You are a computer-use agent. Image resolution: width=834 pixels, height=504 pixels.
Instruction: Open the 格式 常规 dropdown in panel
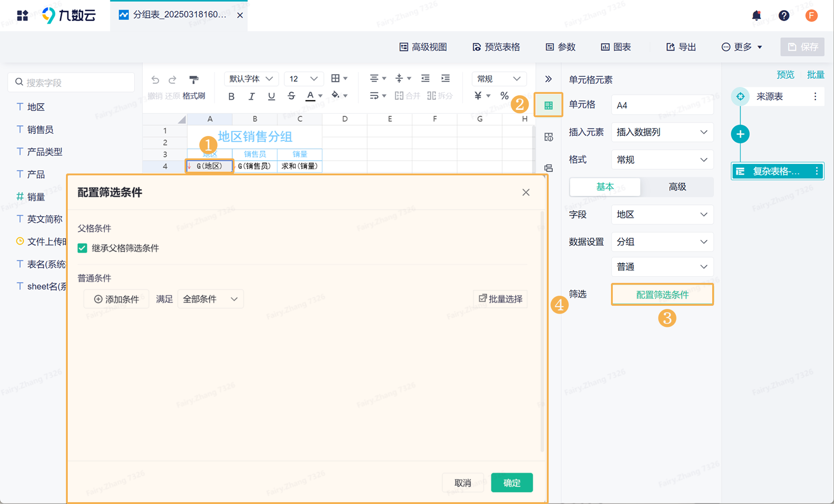point(662,160)
